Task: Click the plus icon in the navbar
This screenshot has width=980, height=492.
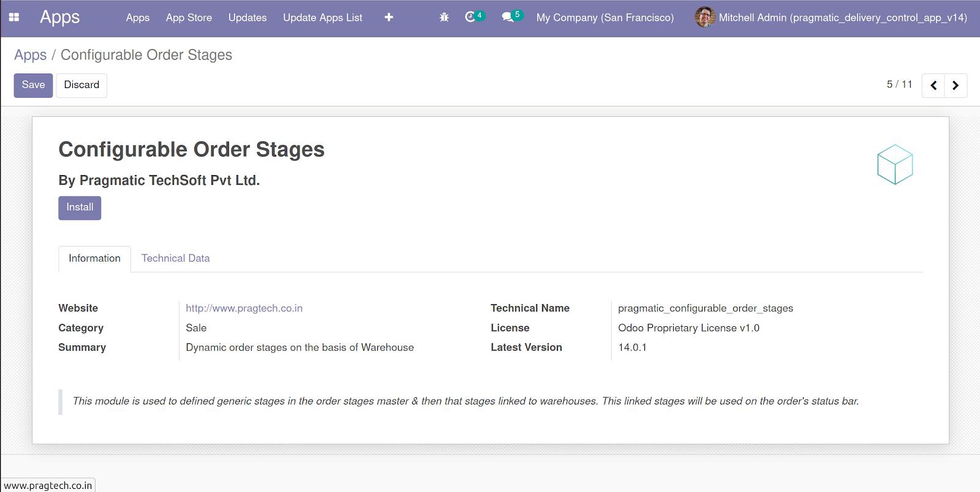Action: tap(389, 17)
